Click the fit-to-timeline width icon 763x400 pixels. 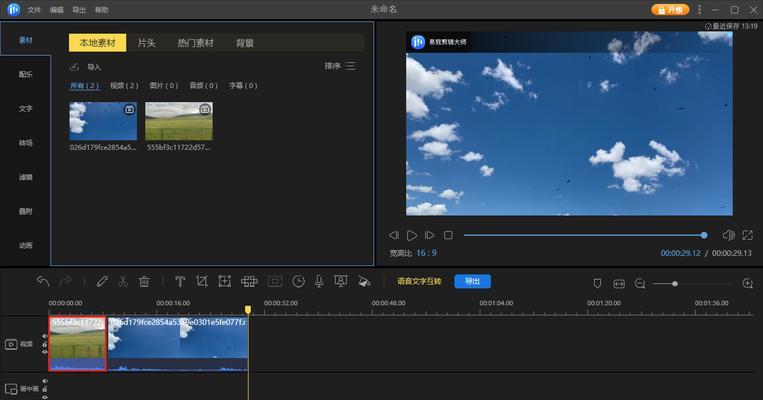pyautogui.click(x=619, y=284)
